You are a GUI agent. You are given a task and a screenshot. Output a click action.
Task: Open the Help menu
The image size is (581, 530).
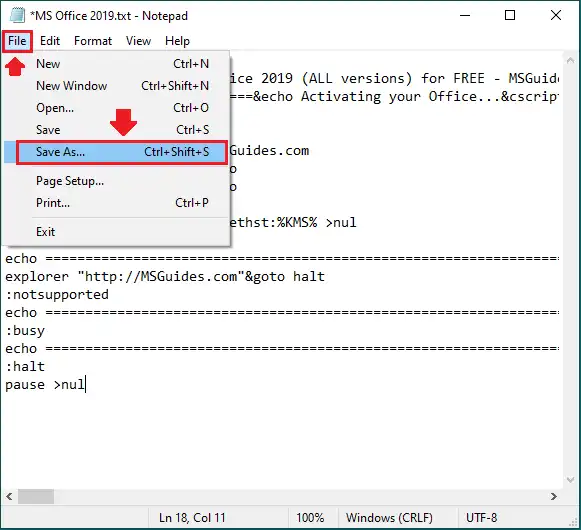(177, 41)
